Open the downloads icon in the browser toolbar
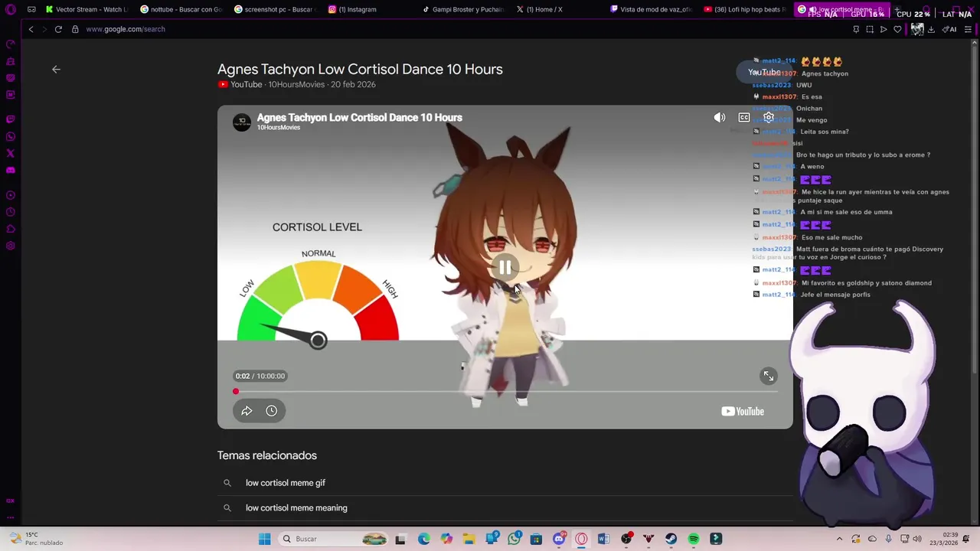Screen dimensions: 980x551 click(931, 29)
